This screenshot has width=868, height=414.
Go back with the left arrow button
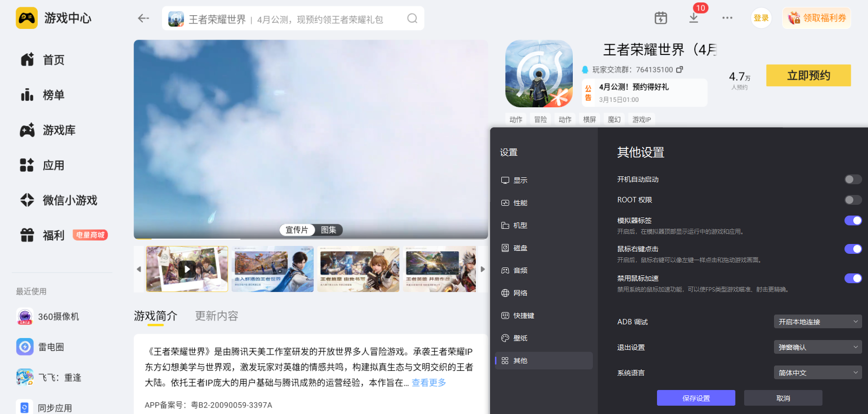143,18
